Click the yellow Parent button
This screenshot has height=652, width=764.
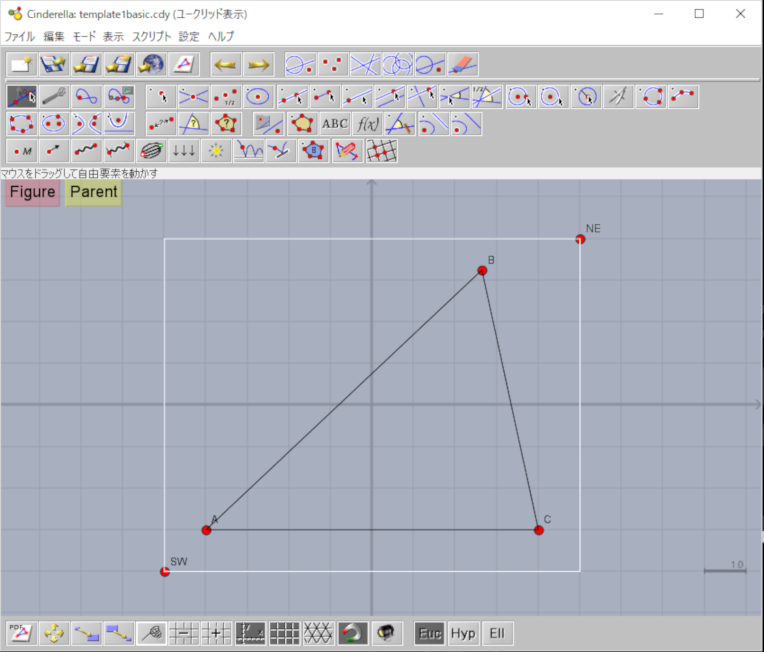click(x=94, y=192)
